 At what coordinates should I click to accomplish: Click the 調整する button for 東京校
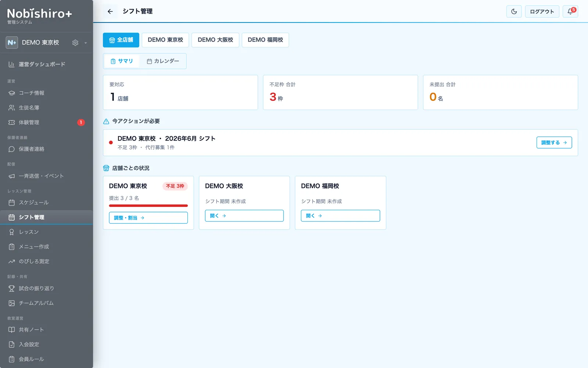[554, 142]
